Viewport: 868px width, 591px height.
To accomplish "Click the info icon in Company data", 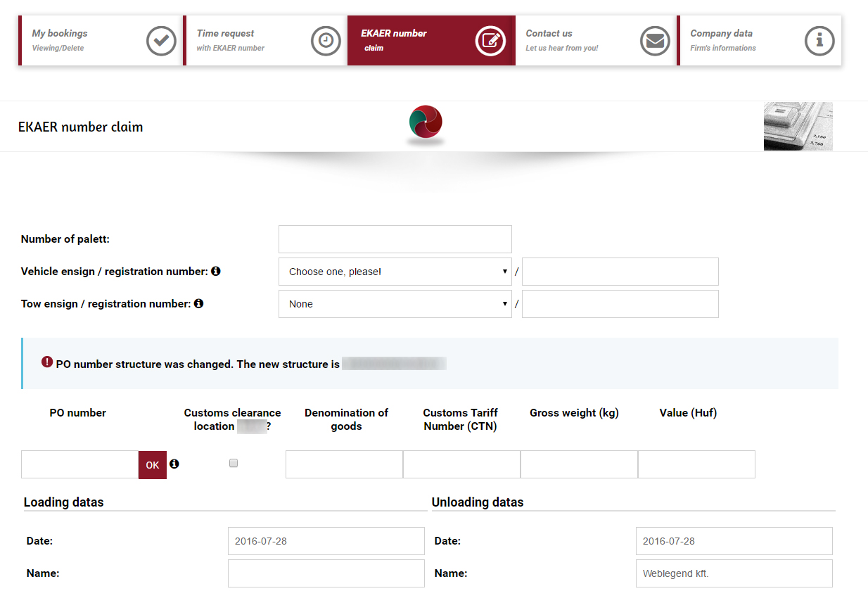I will pyautogui.click(x=819, y=41).
